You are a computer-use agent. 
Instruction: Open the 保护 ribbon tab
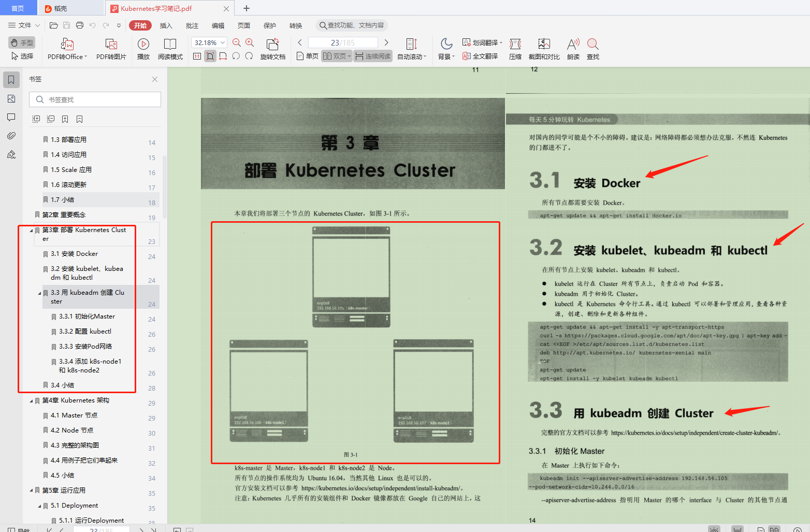[270, 25]
